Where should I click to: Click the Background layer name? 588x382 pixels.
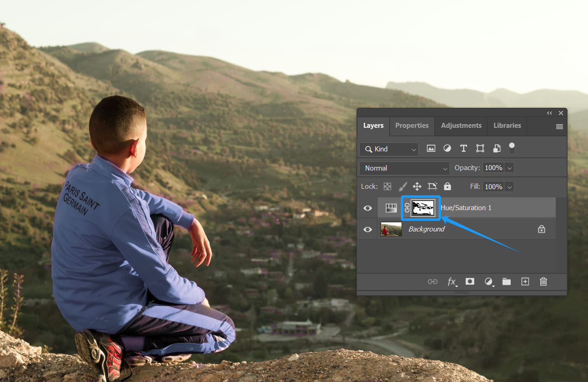[x=427, y=229]
